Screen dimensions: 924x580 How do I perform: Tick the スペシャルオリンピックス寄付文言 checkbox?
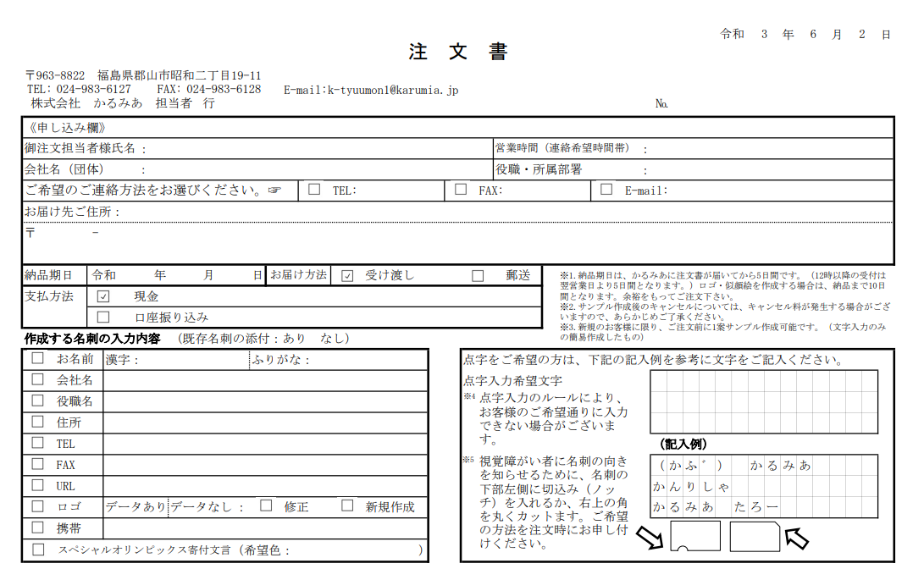38,550
